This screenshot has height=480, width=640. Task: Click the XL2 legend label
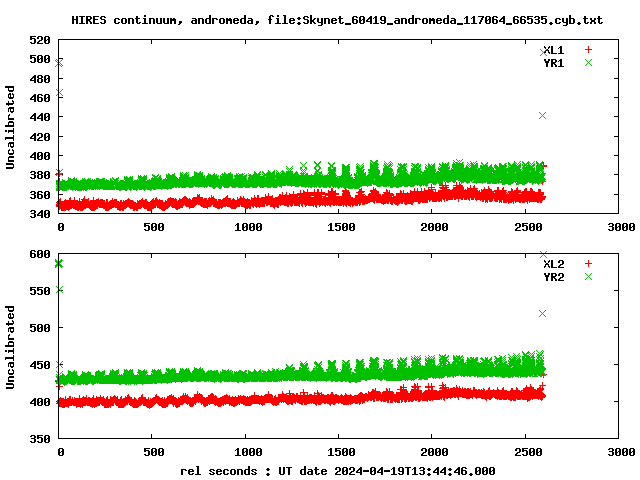tap(554, 264)
